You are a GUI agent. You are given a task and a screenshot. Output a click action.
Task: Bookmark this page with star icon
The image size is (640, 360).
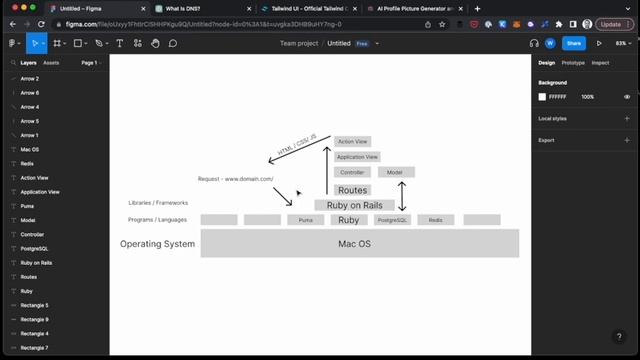(x=442, y=24)
